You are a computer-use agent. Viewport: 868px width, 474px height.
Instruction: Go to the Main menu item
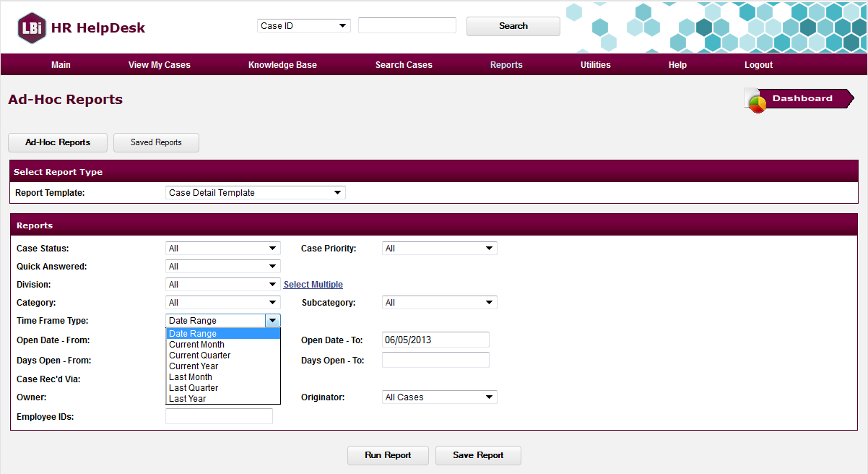pos(61,65)
